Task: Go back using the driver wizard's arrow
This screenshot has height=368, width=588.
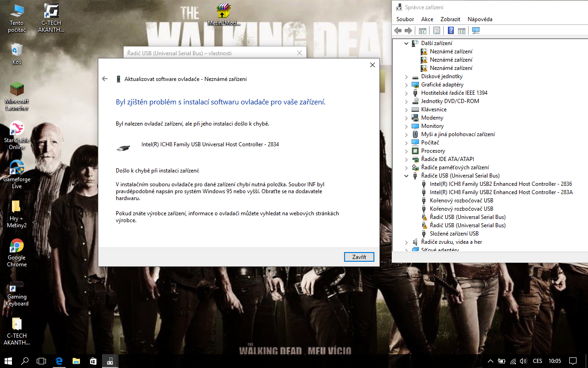Action: [105, 79]
